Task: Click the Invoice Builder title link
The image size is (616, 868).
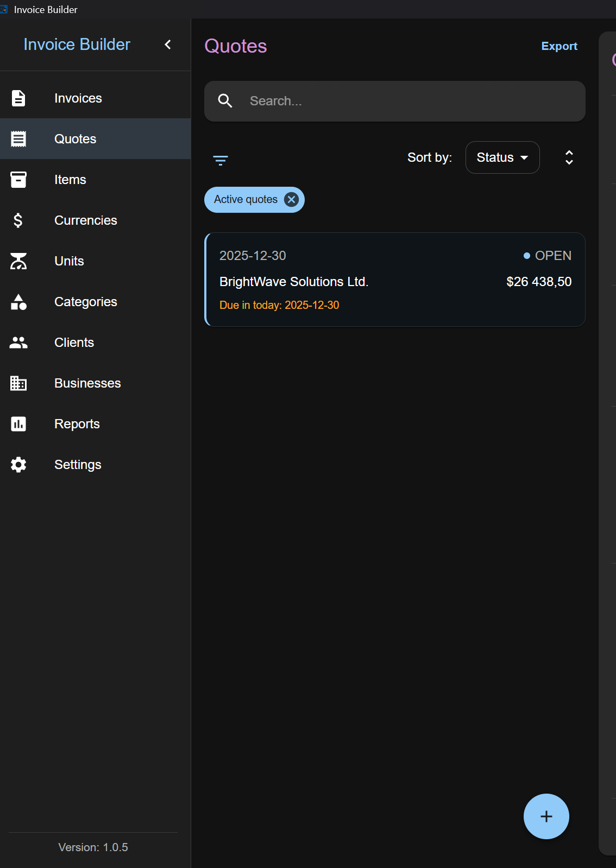Action: [77, 45]
